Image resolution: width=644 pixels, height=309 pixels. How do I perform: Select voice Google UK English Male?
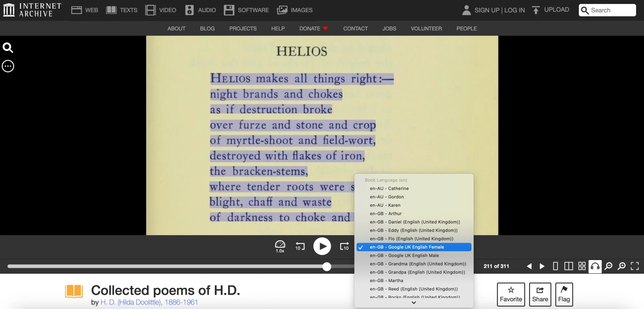(414, 255)
